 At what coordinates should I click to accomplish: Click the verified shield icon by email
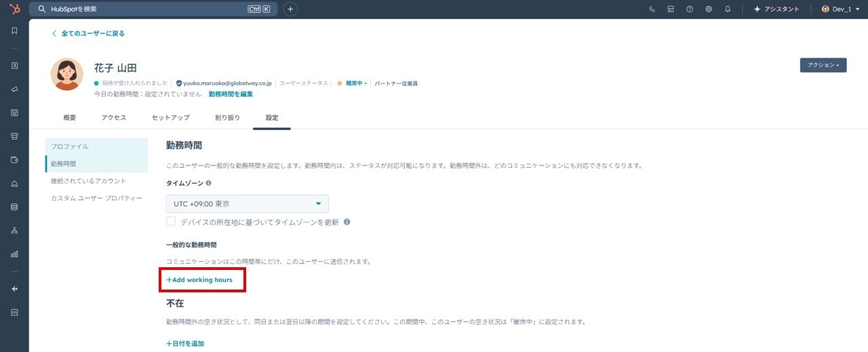tap(179, 83)
